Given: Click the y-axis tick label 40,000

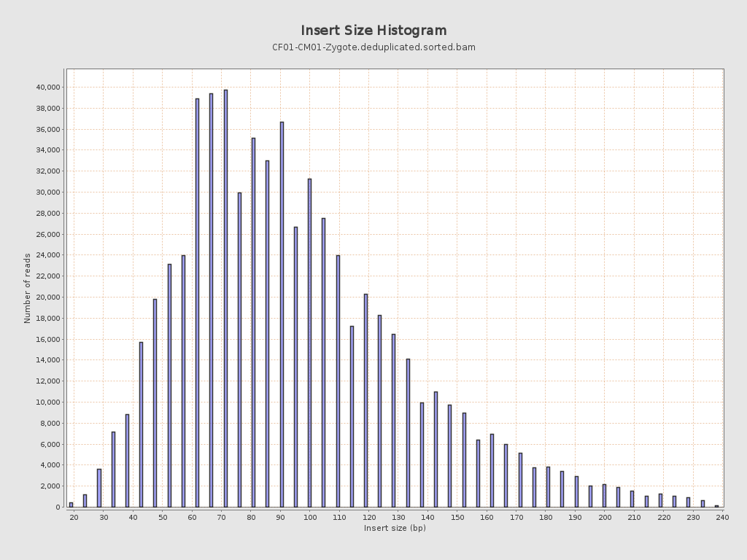Looking at the screenshot, I should 47,87.
